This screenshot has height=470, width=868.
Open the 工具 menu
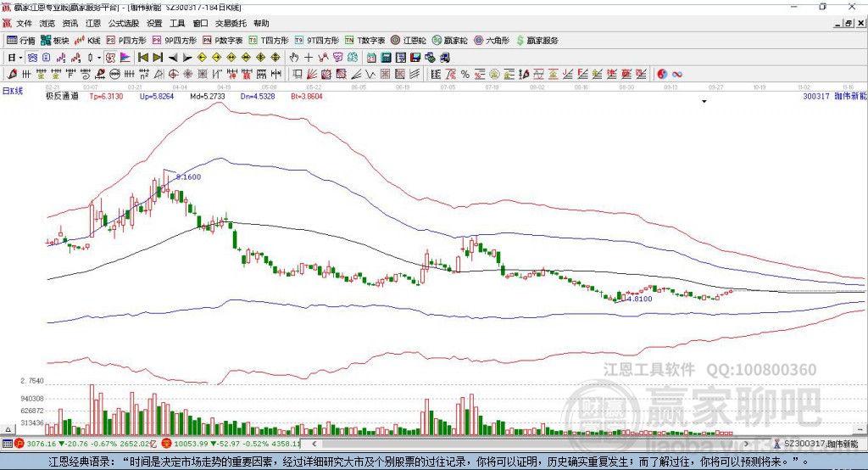(x=177, y=23)
